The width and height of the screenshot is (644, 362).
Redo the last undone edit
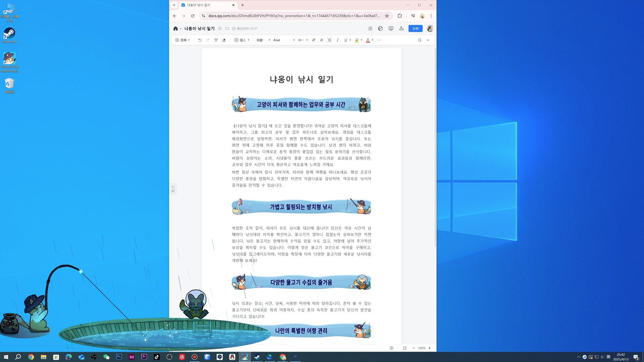(x=208, y=40)
